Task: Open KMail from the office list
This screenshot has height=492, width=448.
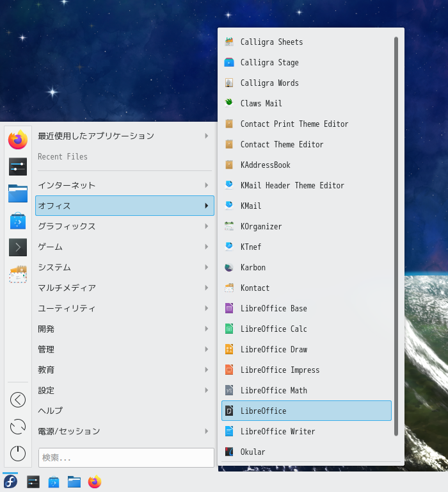Action: point(307,206)
